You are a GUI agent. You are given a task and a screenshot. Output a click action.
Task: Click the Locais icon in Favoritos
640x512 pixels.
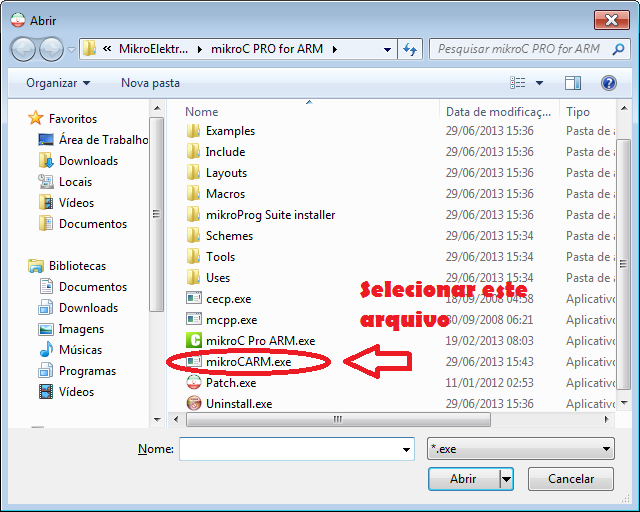[x=46, y=182]
